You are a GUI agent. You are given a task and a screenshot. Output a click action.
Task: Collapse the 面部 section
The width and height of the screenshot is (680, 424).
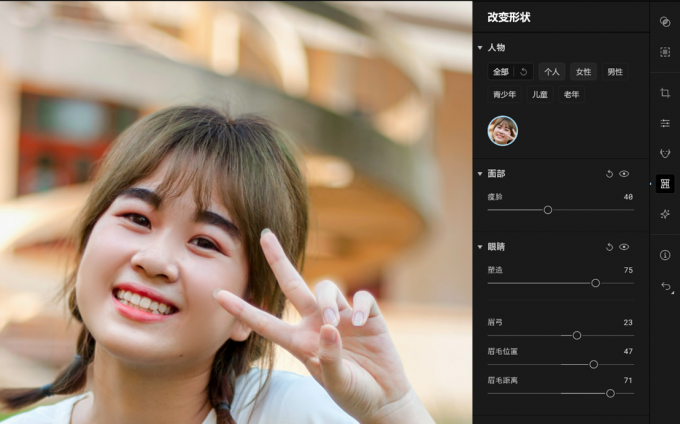(480, 174)
